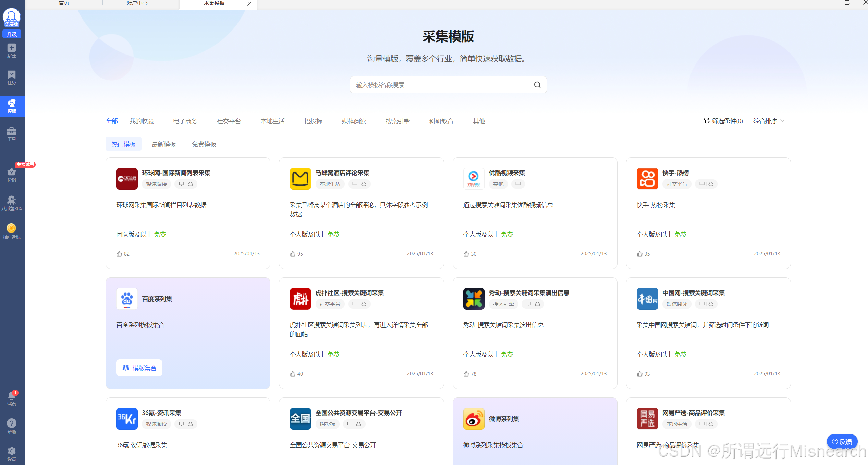
Task: Like the 马蜂窝酒店评论采集 template thumbs-up
Action: click(x=293, y=254)
